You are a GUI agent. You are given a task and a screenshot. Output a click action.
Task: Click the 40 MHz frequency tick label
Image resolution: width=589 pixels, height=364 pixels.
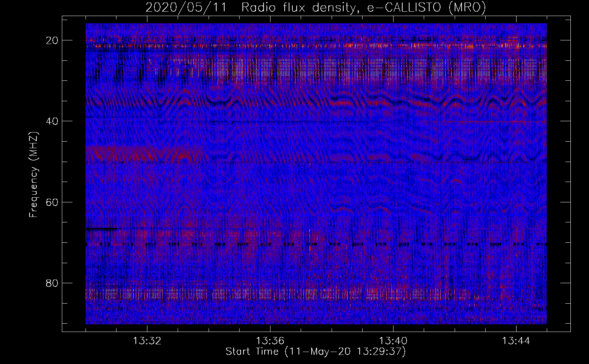coord(52,121)
